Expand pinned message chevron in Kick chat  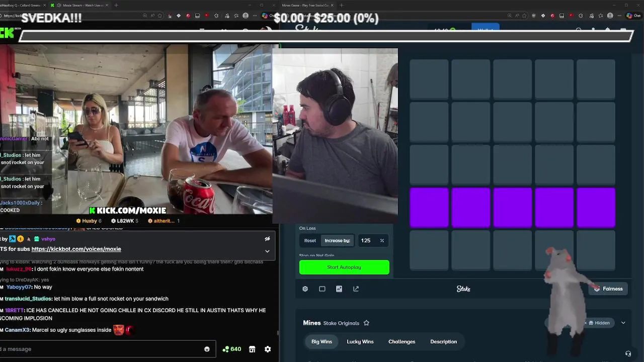tap(267, 251)
